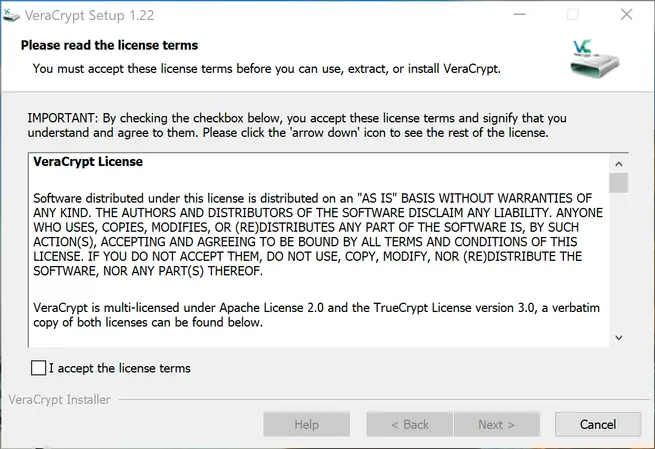Viewport: 655px width, 449px height.
Task: Click the paragraph starting 'VeraCrypt is multi-licensed'
Action: pyautogui.click(x=316, y=315)
